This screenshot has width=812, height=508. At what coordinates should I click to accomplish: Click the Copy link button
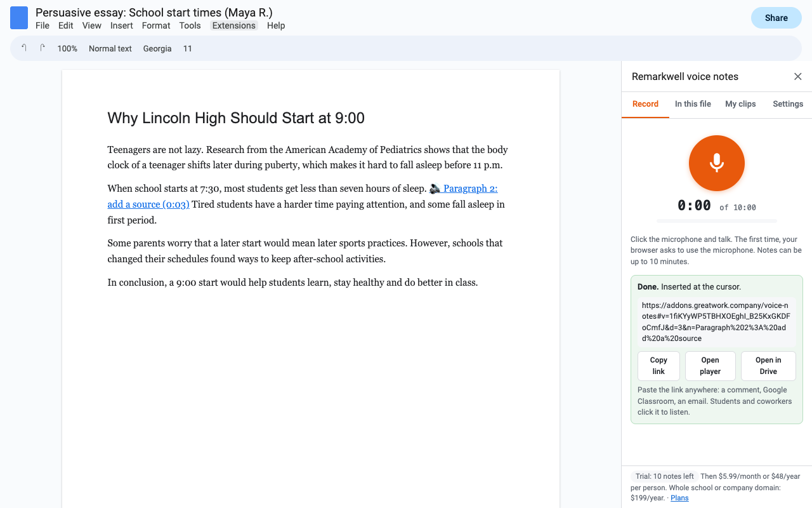click(658, 366)
